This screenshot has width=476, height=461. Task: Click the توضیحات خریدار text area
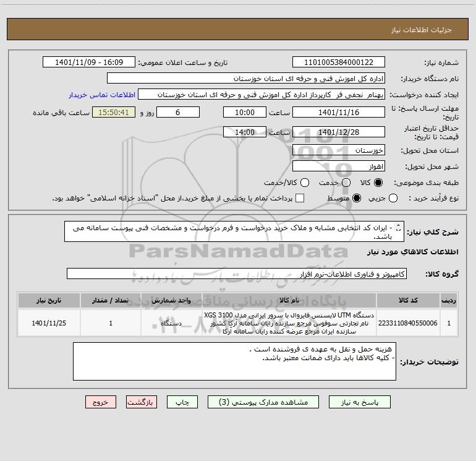(x=234, y=361)
